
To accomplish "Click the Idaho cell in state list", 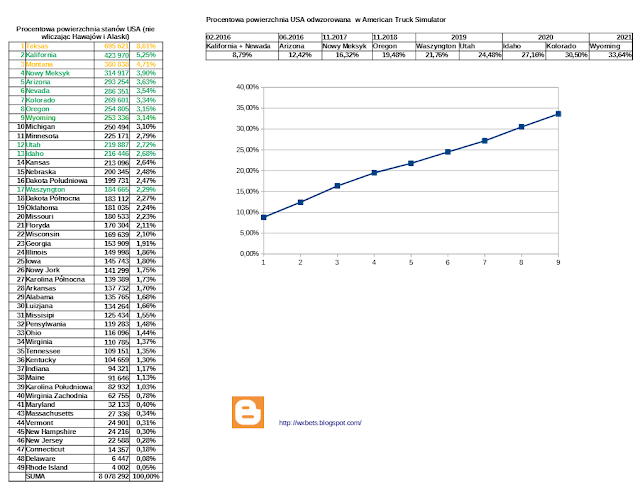I will [60, 154].
